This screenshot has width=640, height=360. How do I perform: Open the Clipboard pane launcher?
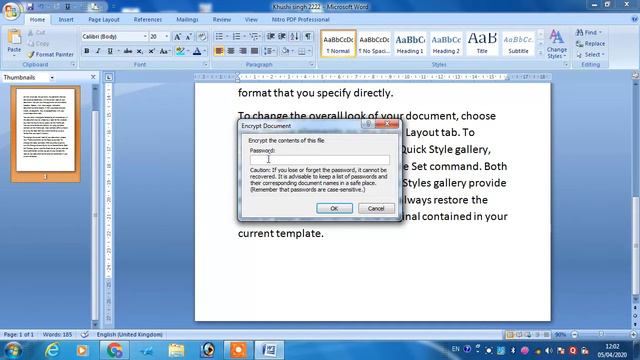73,65
